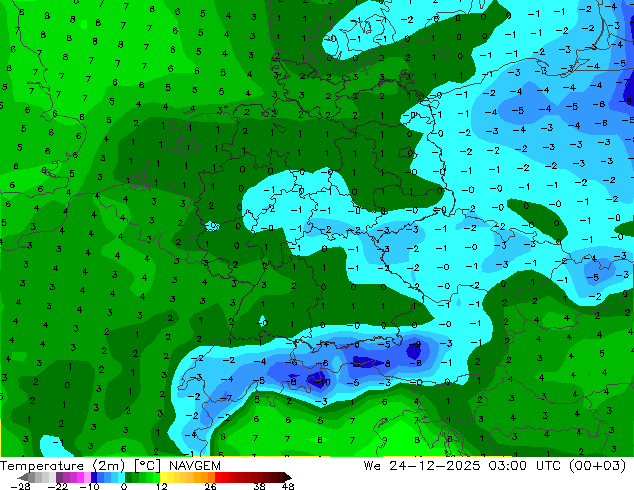The height and width of the screenshot is (490, 634).
Task: Click the dark maroon right arrow end of the color scale
Action: [288, 477]
